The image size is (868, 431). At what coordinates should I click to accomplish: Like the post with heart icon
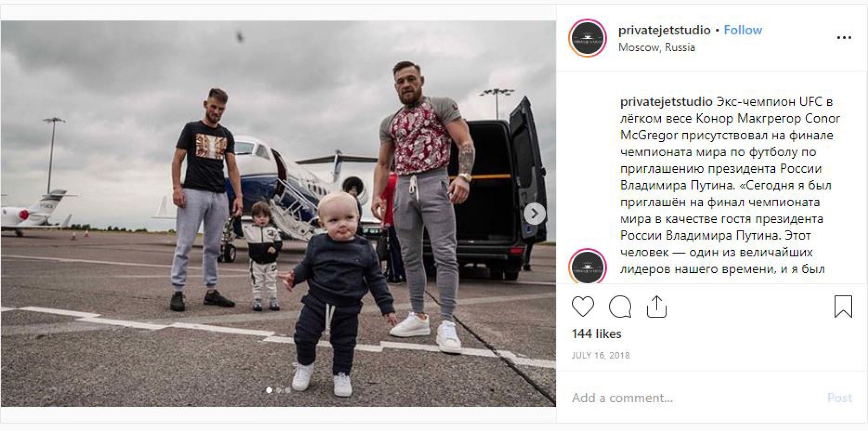583,307
